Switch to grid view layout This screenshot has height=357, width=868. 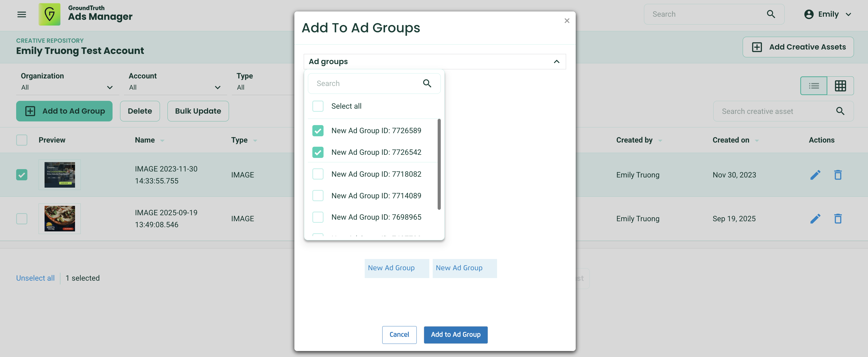tap(840, 86)
